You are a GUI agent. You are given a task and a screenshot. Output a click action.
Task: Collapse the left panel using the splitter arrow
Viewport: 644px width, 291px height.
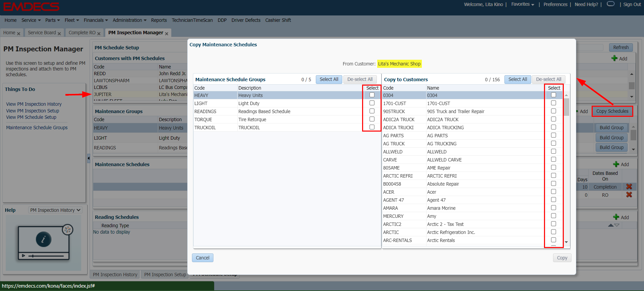coord(89,158)
